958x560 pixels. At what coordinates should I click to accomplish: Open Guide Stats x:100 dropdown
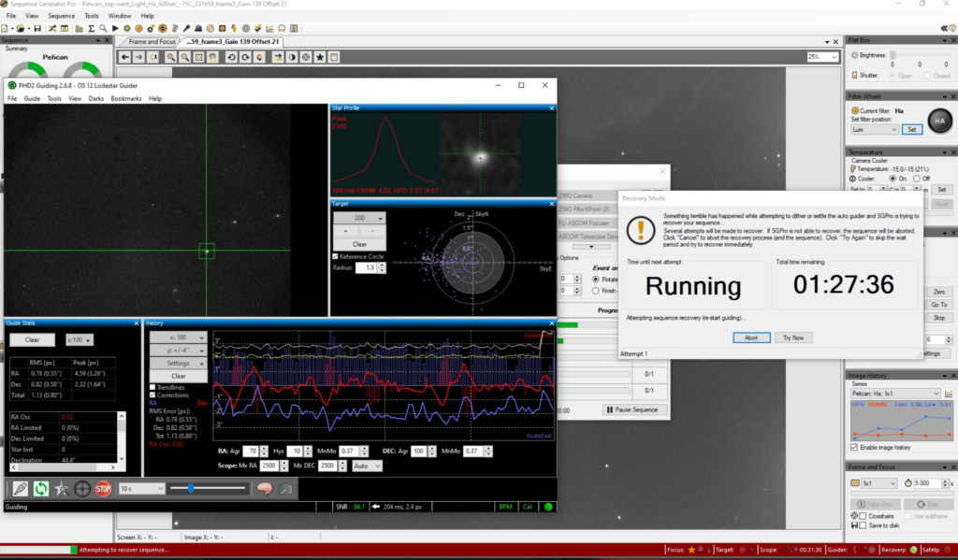point(80,339)
